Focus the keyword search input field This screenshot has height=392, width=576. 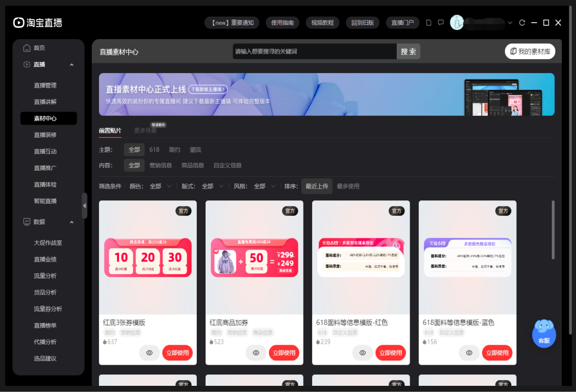tap(314, 52)
